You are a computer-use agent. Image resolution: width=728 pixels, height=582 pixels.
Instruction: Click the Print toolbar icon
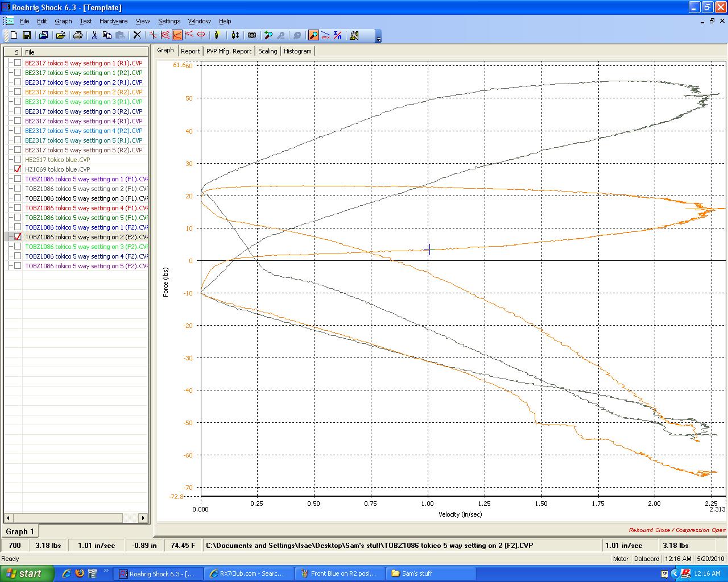point(78,35)
